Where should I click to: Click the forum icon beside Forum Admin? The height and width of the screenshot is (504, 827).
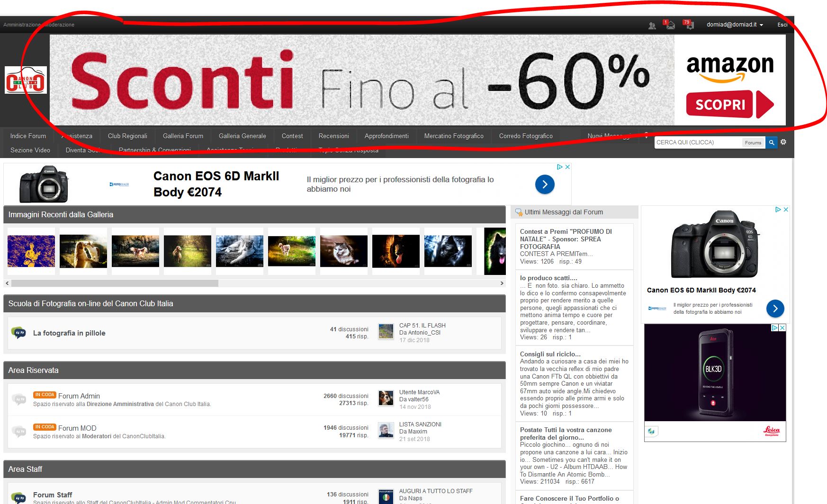coord(18,400)
